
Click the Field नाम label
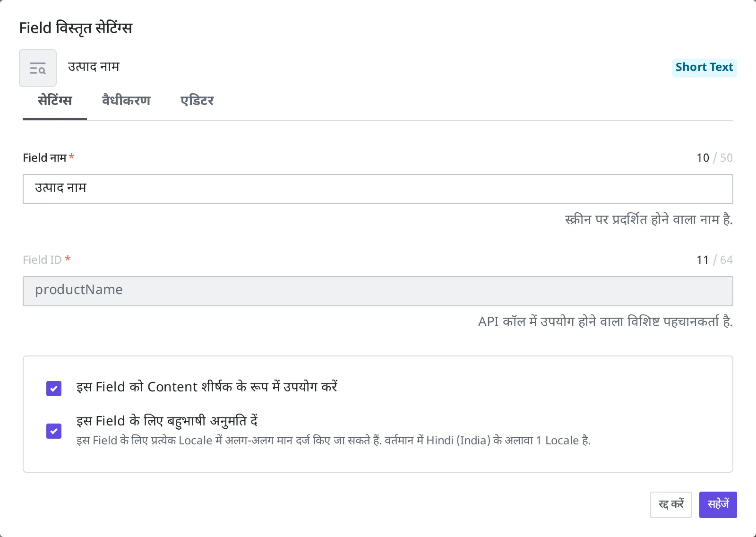click(x=48, y=157)
